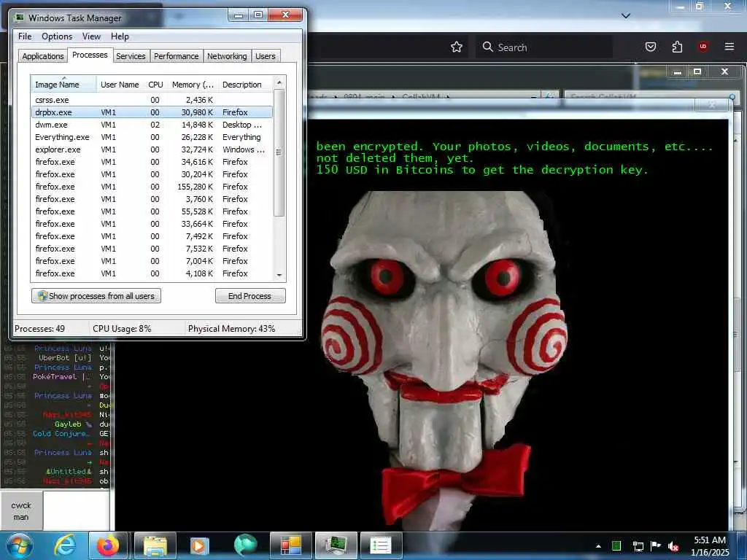Select firefox.exe using 55,528 K memory
747x560 pixels.
(152, 211)
